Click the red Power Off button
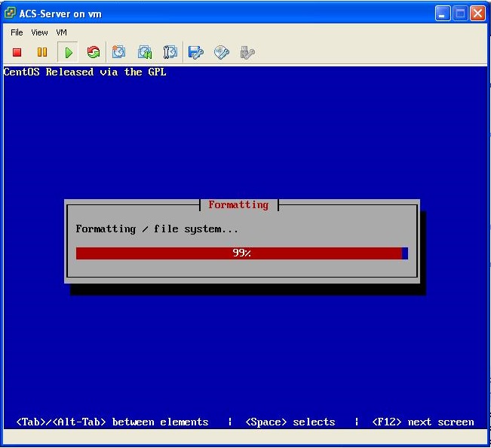 17,52
